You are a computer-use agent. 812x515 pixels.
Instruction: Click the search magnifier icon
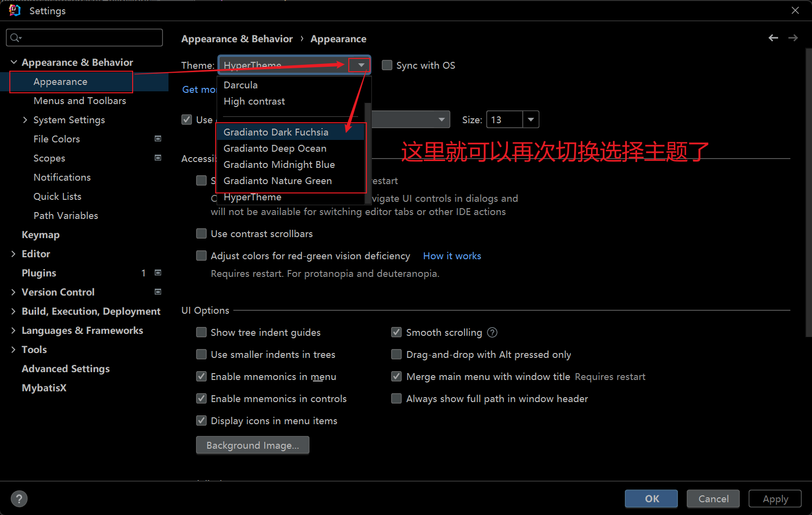(16, 38)
